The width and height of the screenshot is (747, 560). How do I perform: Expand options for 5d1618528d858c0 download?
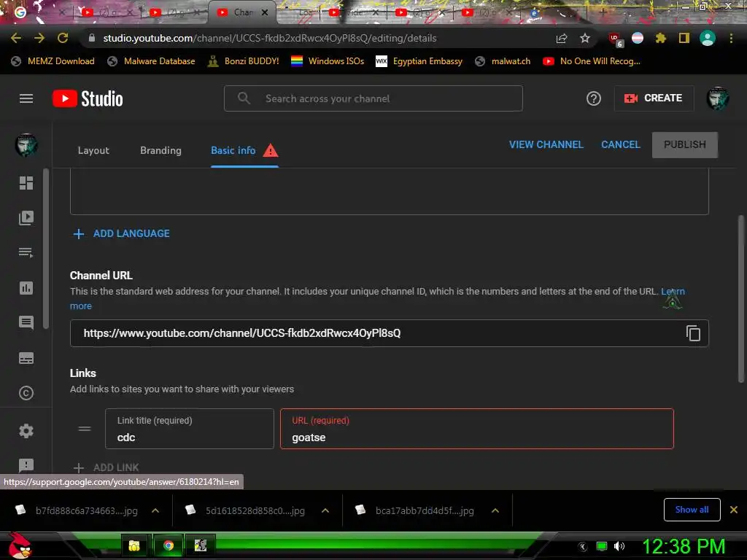(x=325, y=510)
